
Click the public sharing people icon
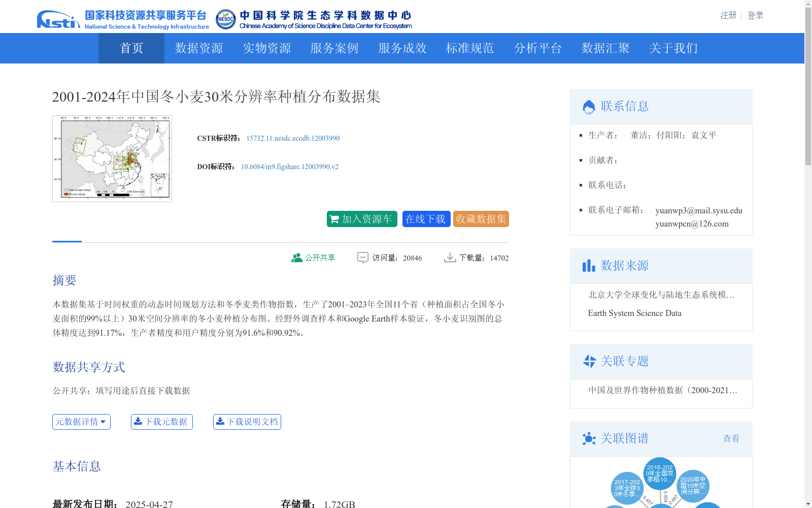297,258
